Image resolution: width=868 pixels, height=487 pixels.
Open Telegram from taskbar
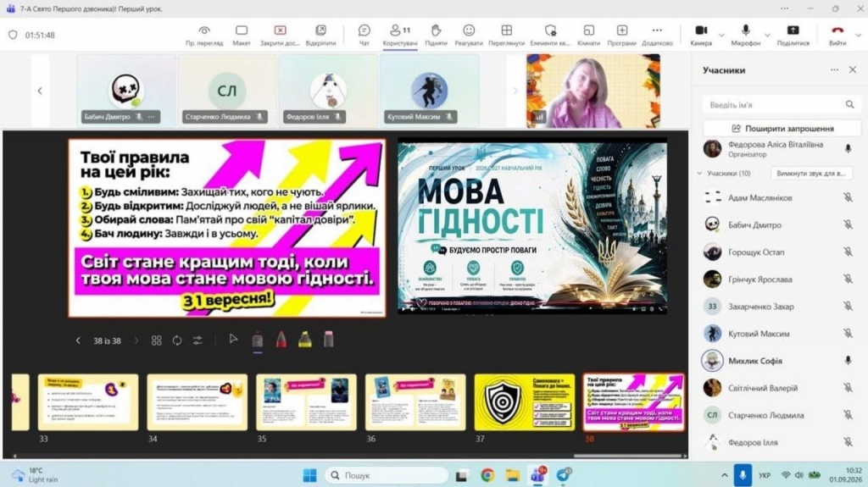tap(564, 475)
